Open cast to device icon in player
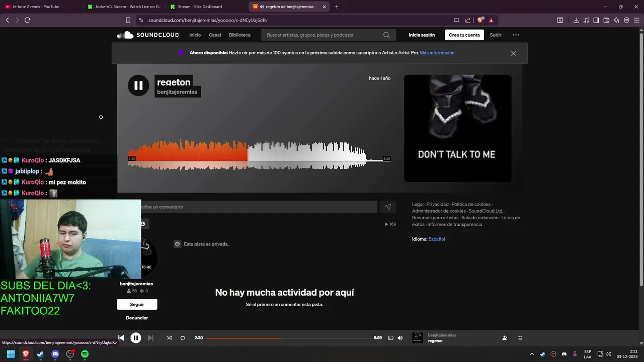 pyautogui.click(x=390, y=338)
